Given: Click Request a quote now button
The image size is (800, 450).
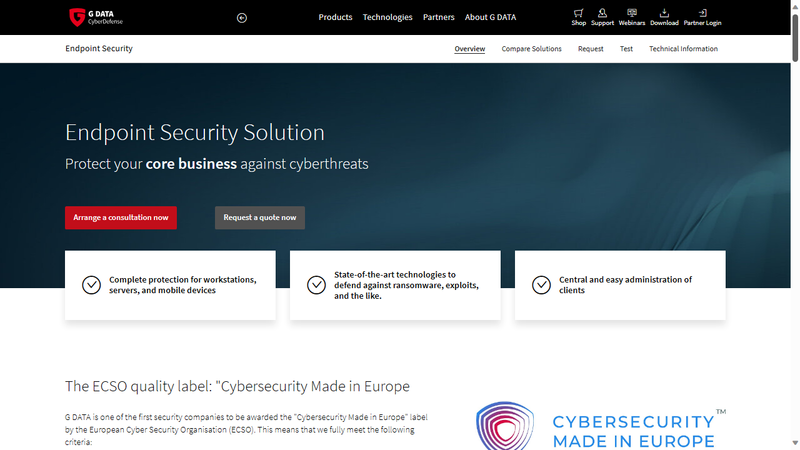Looking at the screenshot, I should coord(260,218).
